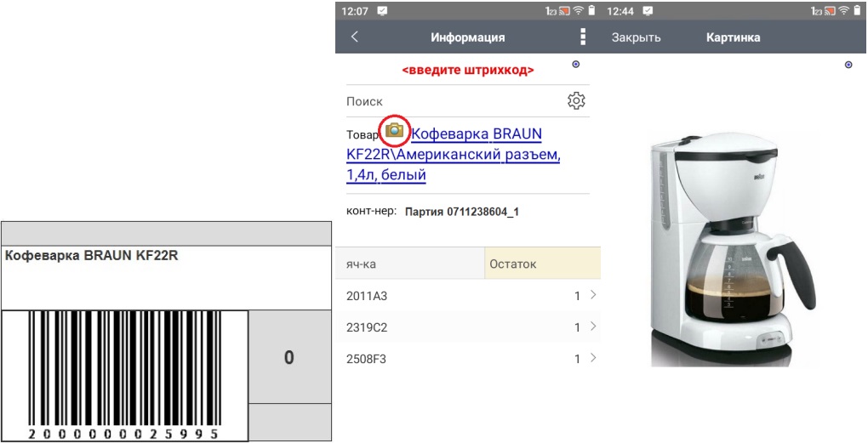Open the search settings gear icon
The width and height of the screenshot is (868, 443).
coord(576,100)
